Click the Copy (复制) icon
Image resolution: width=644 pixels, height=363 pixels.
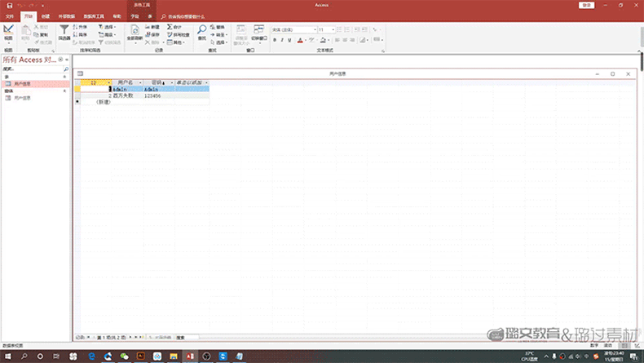[41, 35]
